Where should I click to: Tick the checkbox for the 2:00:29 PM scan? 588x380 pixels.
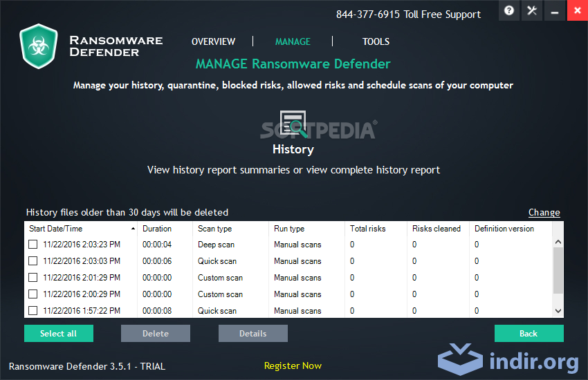33,294
